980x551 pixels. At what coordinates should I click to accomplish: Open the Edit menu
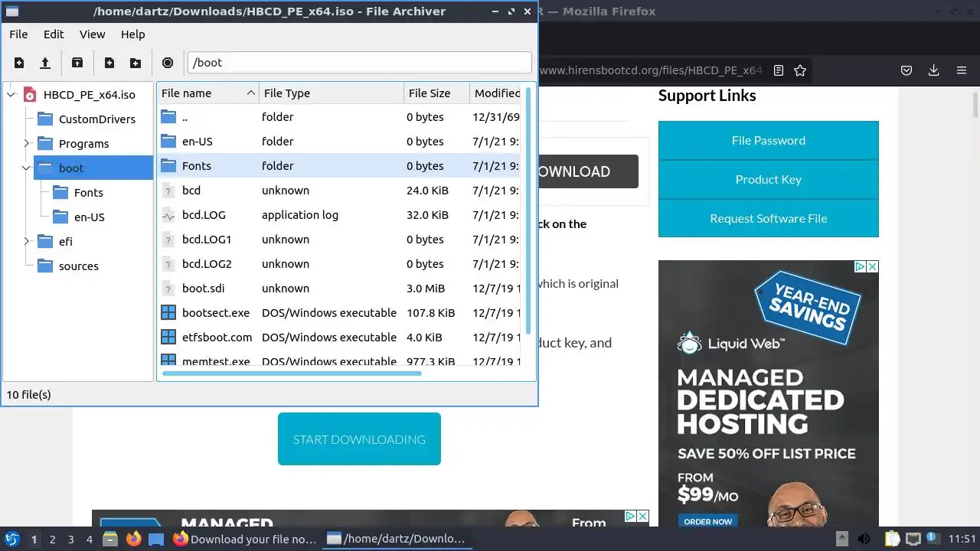(54, 34)
